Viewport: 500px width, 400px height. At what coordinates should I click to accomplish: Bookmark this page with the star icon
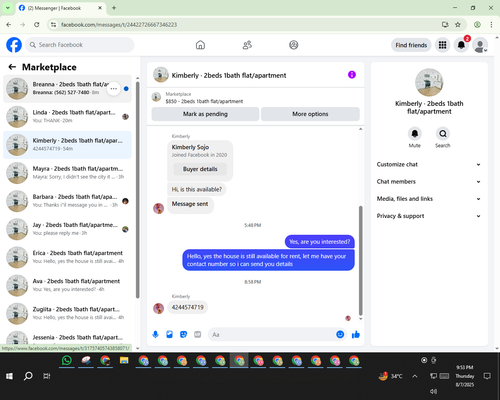pyautogui.click(x=458, y=24)
